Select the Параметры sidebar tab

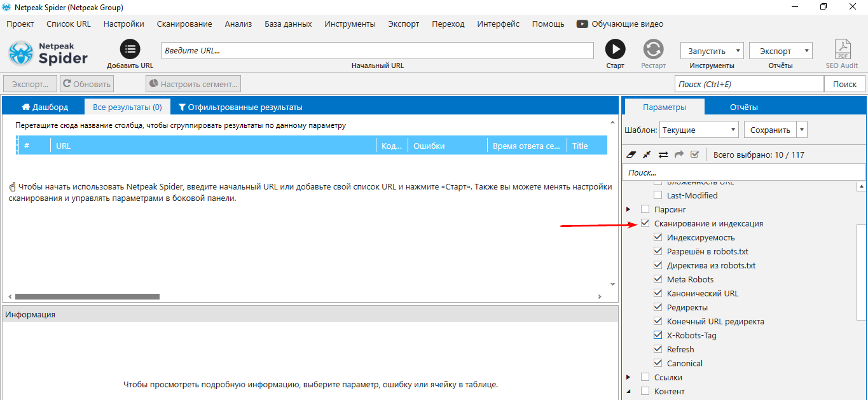click(x=664, y=107)
